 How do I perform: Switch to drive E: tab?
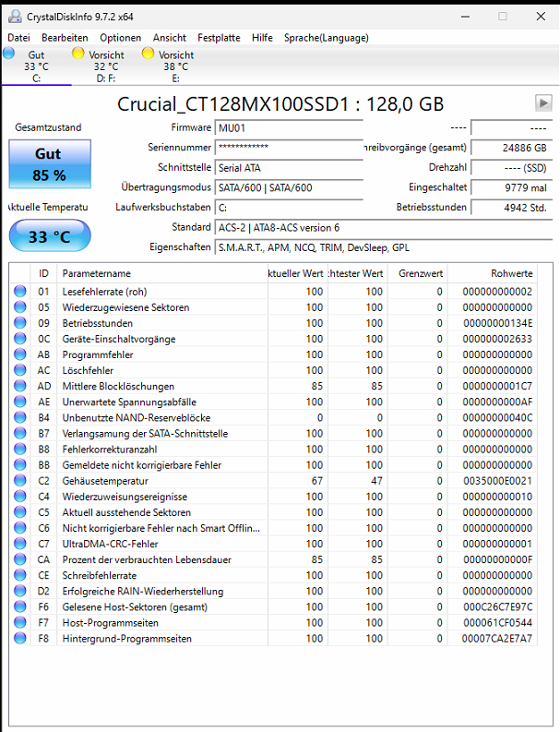pos(175,66)
